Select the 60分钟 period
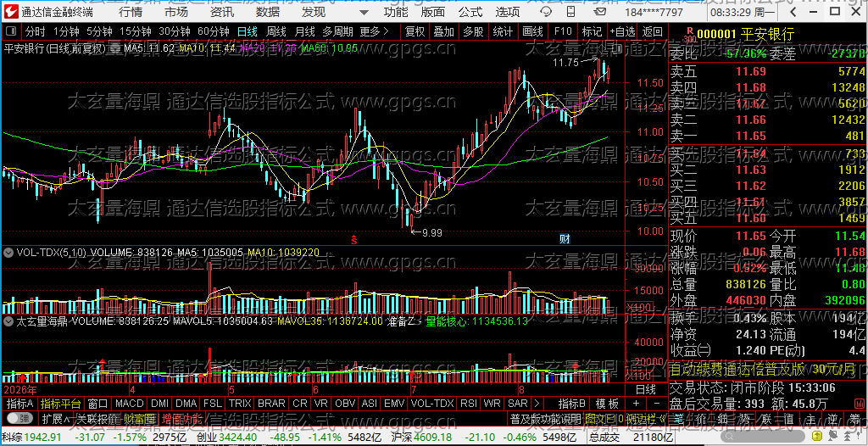The width and height of the screenshot is (868, 446). [213, 31]
